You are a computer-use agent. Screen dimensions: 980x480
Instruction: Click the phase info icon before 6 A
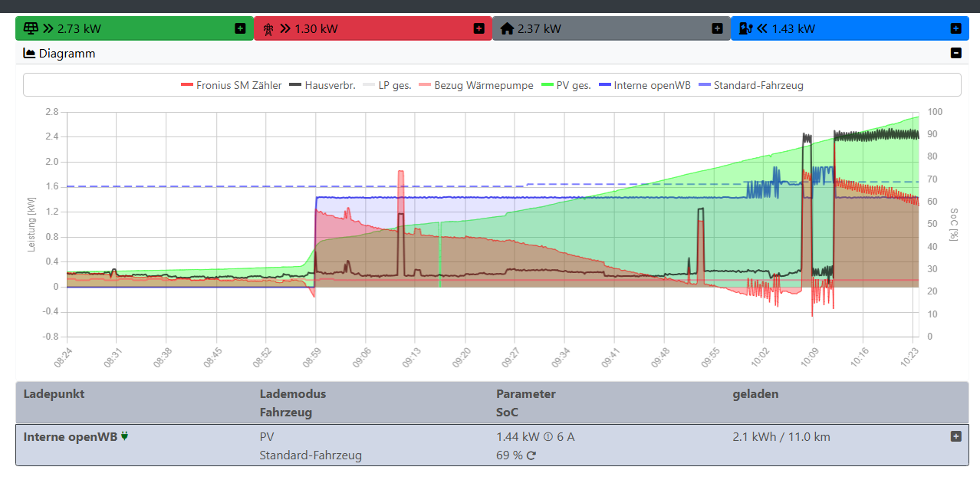click(x=548, y=437)
